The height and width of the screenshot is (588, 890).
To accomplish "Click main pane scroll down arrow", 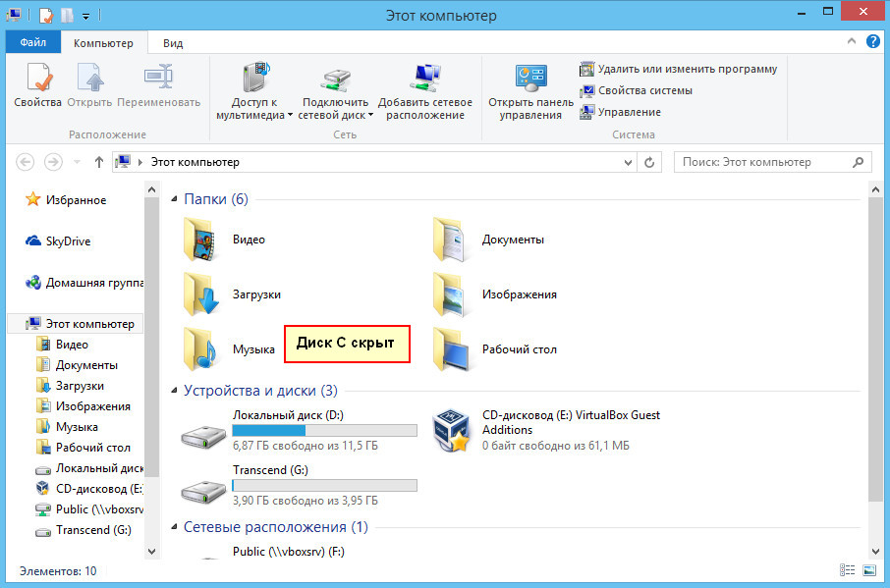I will click(875, 551).
